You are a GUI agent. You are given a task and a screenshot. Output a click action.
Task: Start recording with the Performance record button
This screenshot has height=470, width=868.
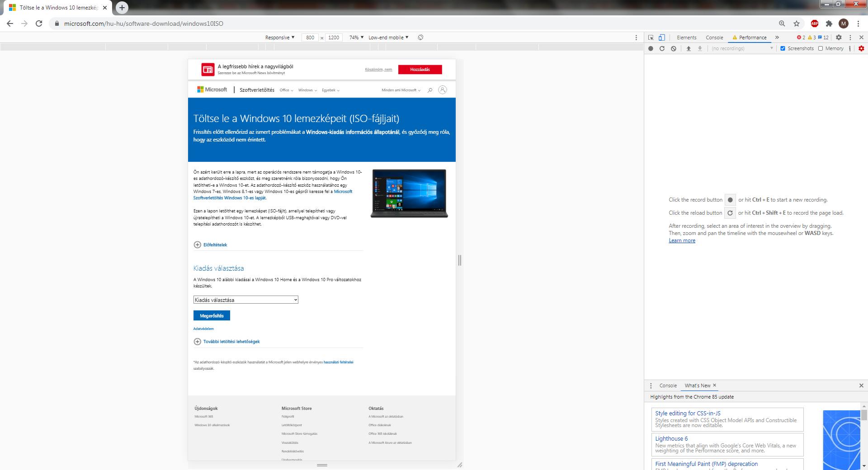tap(651, 48)
